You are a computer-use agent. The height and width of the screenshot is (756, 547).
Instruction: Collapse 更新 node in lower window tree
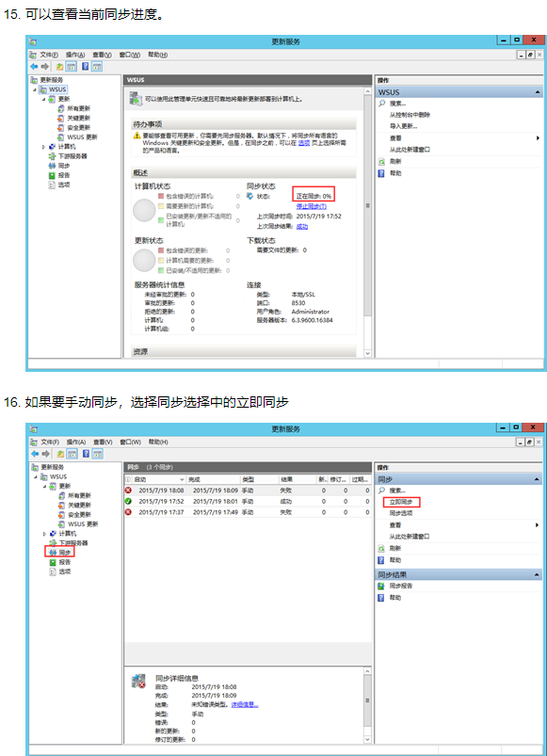(44, 486)
